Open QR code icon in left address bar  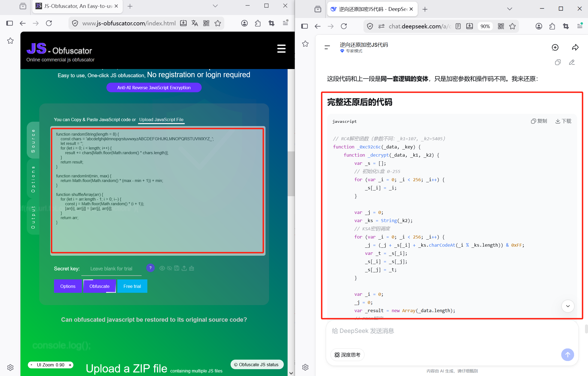coord(206,23)
